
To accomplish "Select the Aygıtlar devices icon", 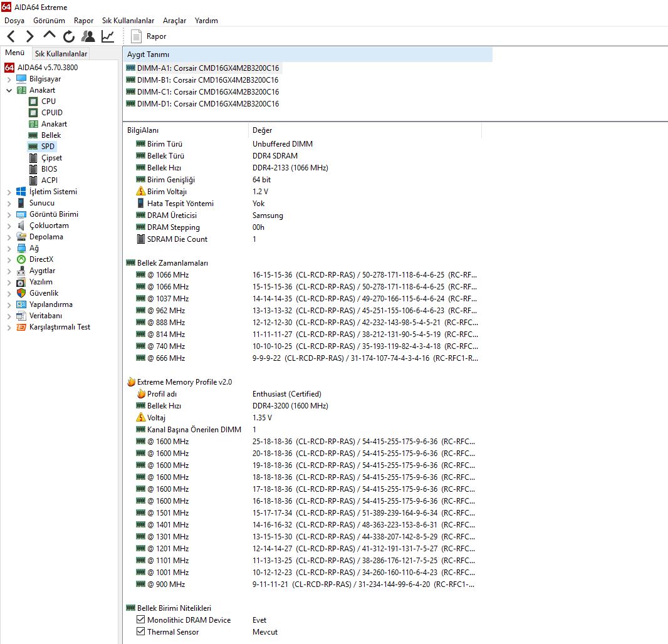I will point(21,271).
